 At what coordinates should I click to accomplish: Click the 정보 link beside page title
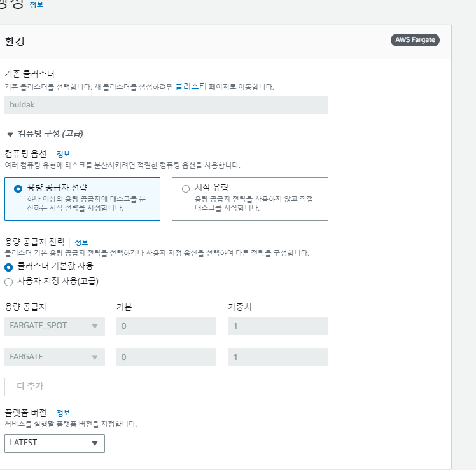[x=37, y=4]
